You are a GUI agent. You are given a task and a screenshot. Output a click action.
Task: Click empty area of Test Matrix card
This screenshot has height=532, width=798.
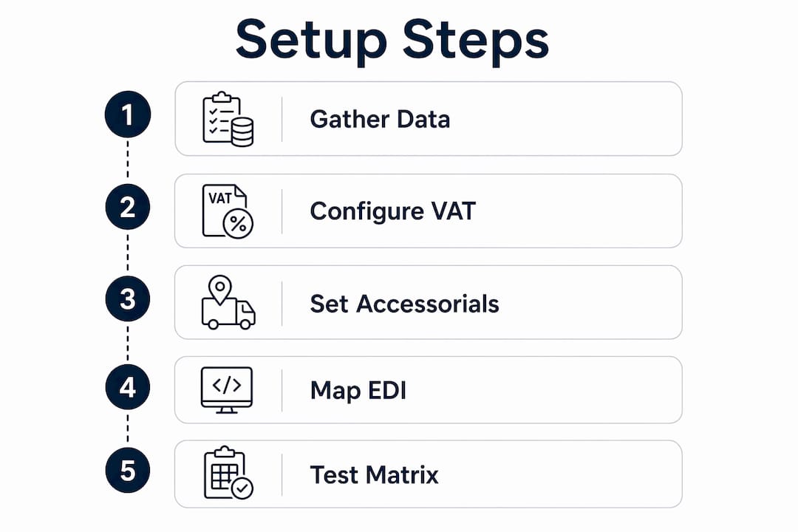560,474
